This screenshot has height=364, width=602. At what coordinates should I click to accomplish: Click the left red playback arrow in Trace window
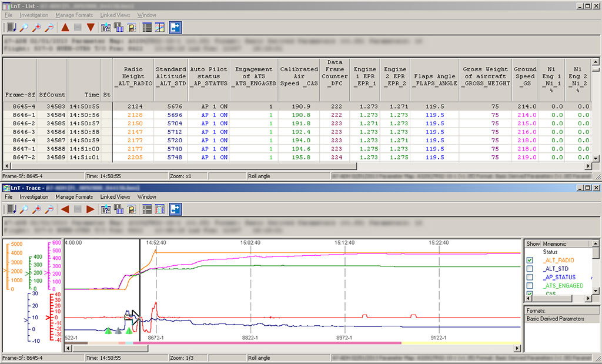coord(65,209)
